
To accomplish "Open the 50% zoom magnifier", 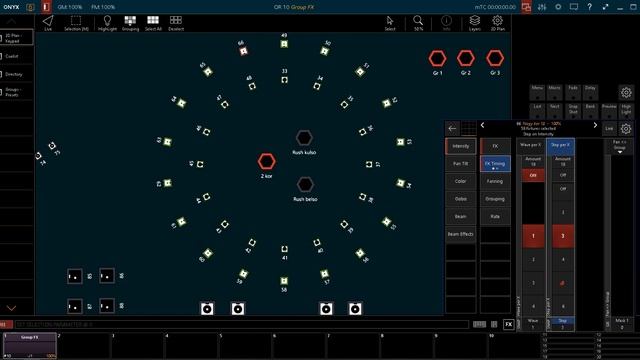I will point(418,23).
